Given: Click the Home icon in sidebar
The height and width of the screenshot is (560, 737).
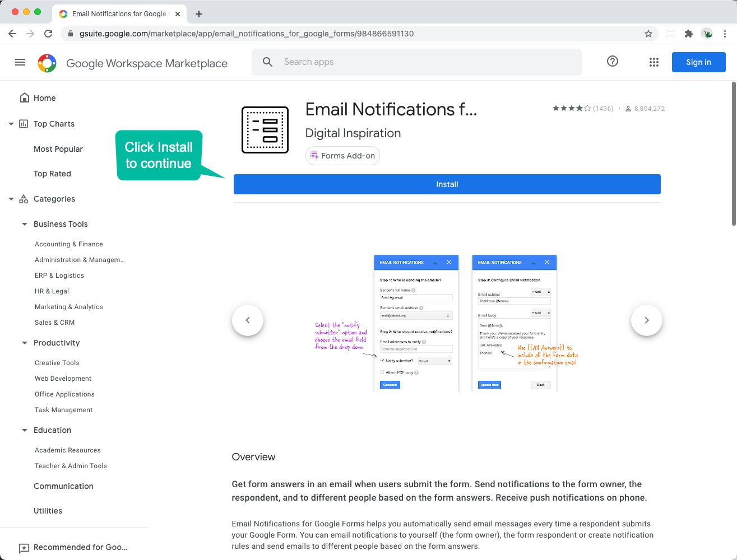Looking at the screenshot, I should (x=24, y=98).
